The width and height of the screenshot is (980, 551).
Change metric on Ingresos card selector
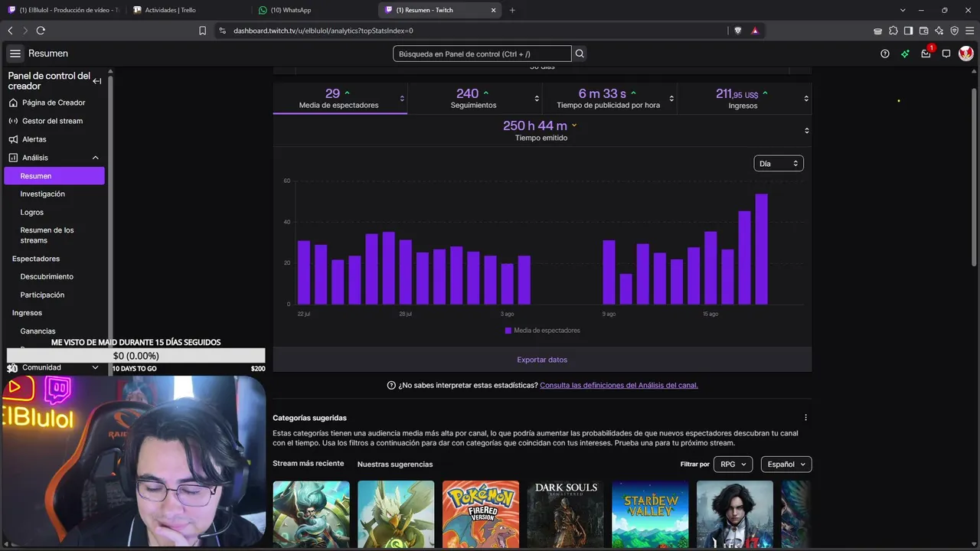(806, 99)
